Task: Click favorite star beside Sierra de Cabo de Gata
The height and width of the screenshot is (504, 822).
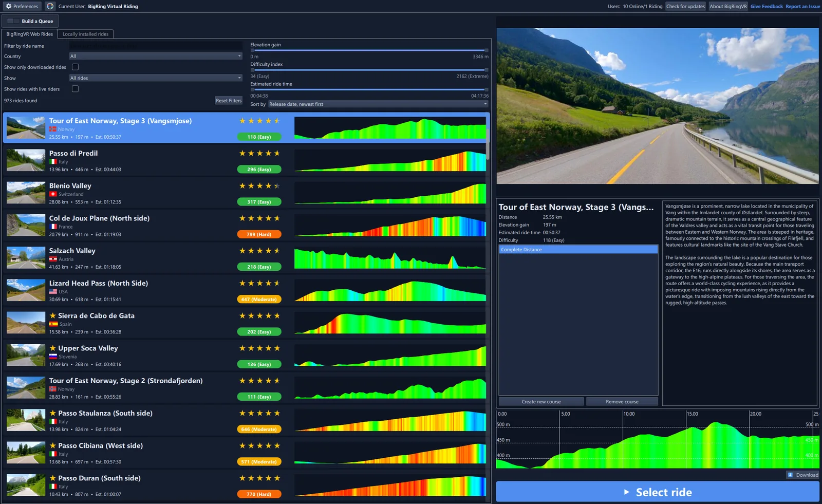Action: [x=52, y=315]
